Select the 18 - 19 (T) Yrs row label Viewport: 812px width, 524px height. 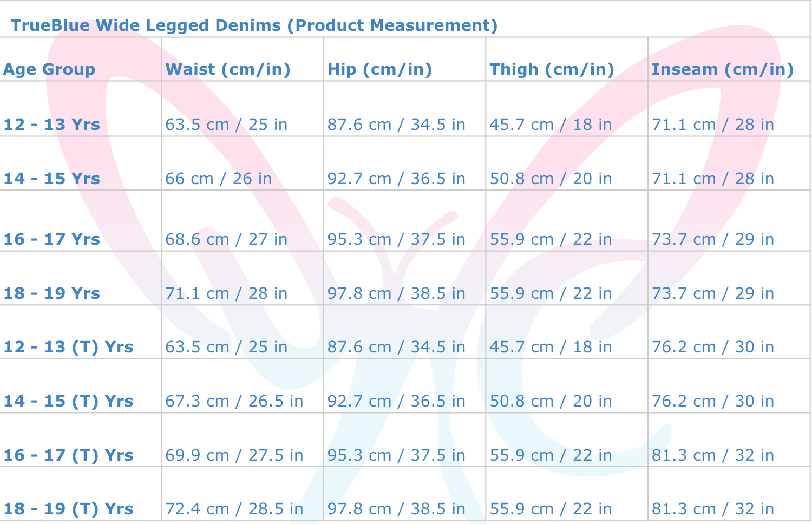click(x=68, y=509)
